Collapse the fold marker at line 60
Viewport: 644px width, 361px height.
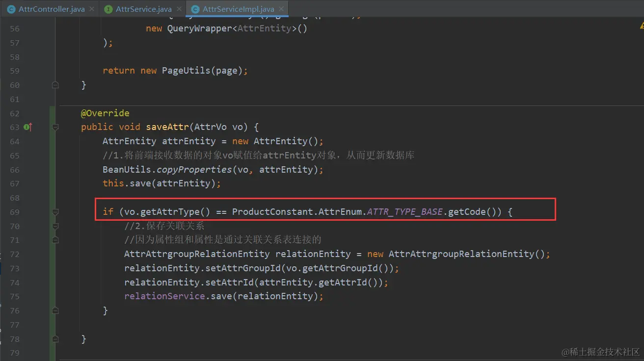55,85
